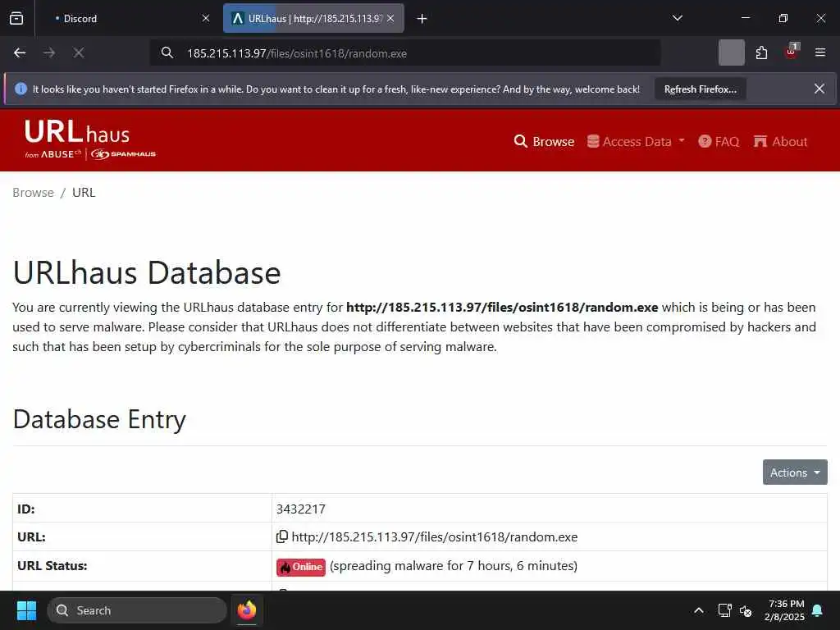Open the notifications bell icon
The image size is (840, 630).
(818, 610)
